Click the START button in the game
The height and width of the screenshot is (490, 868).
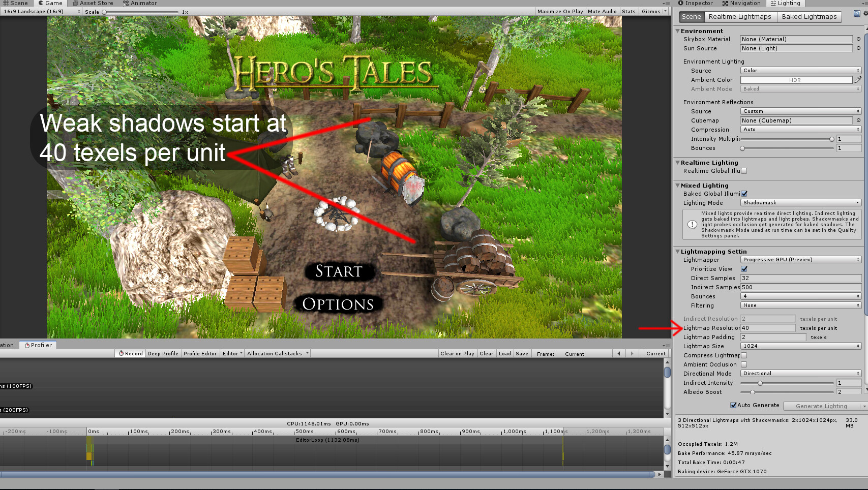(x=339, y=271)
